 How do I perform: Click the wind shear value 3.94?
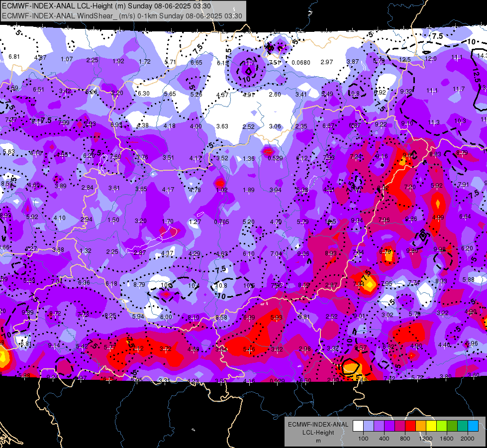pyautogui.click(x=275, y=190)
